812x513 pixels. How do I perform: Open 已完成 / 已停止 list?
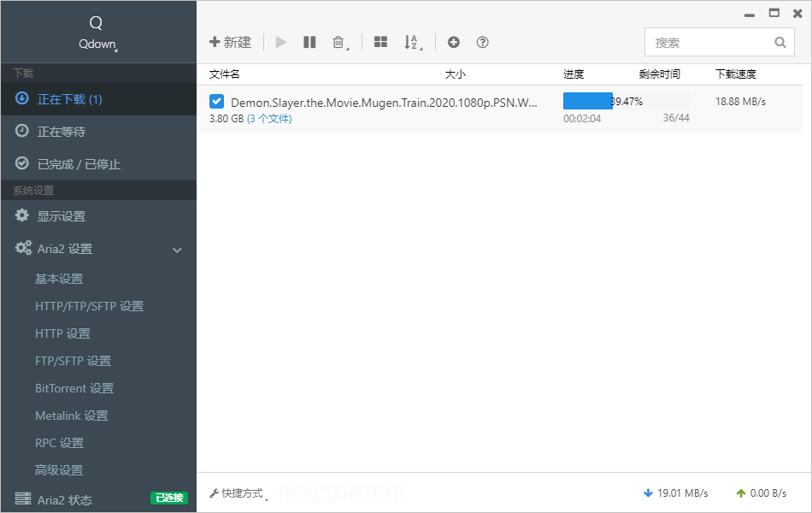click(x=98, y=164)
